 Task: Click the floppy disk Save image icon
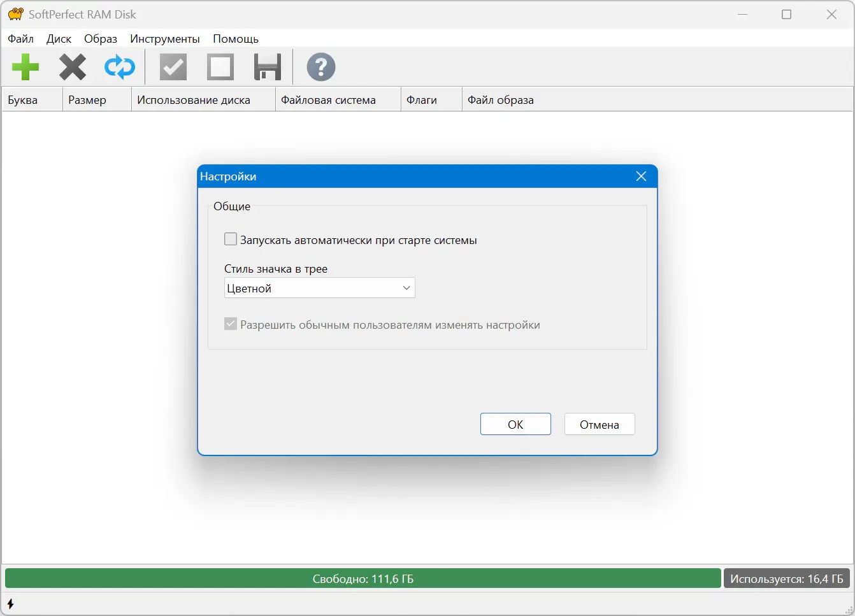click(x=268, y=67)
